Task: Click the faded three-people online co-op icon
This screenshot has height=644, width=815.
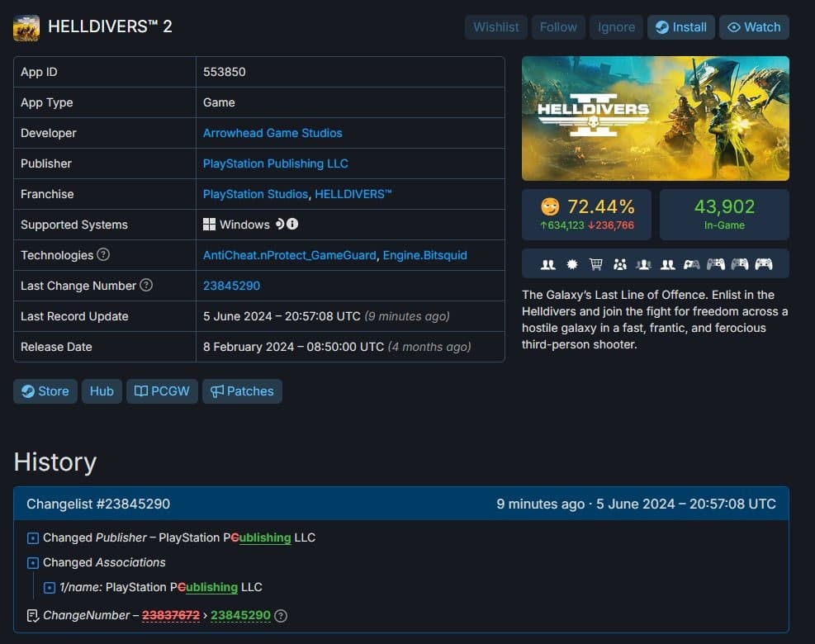Action: tap(643, 264)
